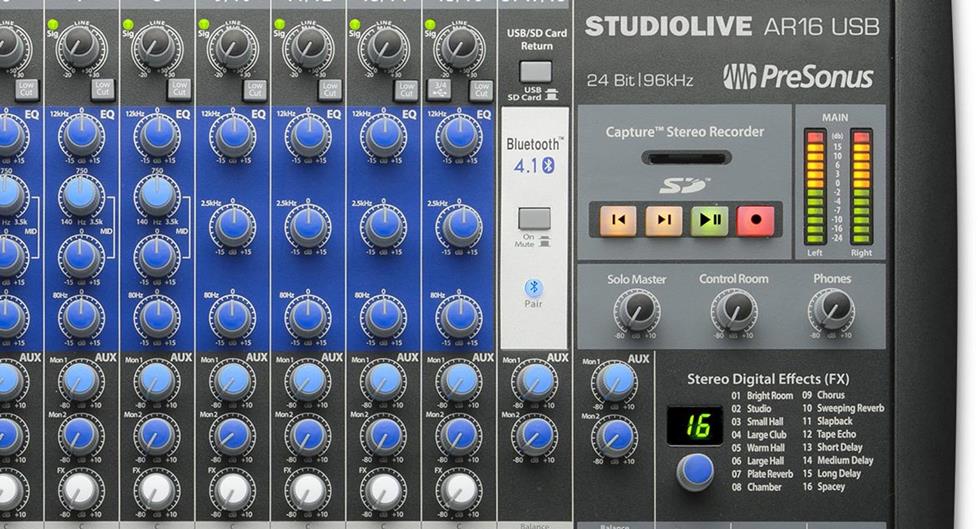Click the '24 Bit | 96kHz' label
Viewport: 978px width, 529px height.
(640, 80)
